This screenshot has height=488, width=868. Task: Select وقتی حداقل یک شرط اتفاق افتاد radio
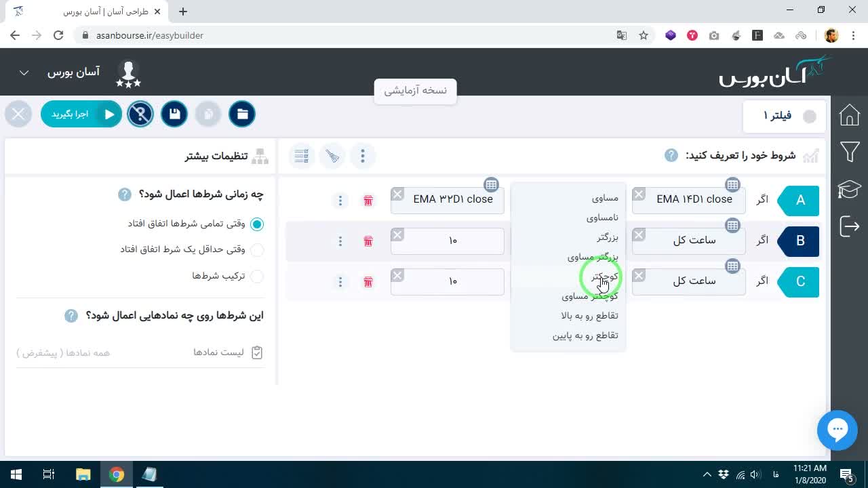(257, 250)
